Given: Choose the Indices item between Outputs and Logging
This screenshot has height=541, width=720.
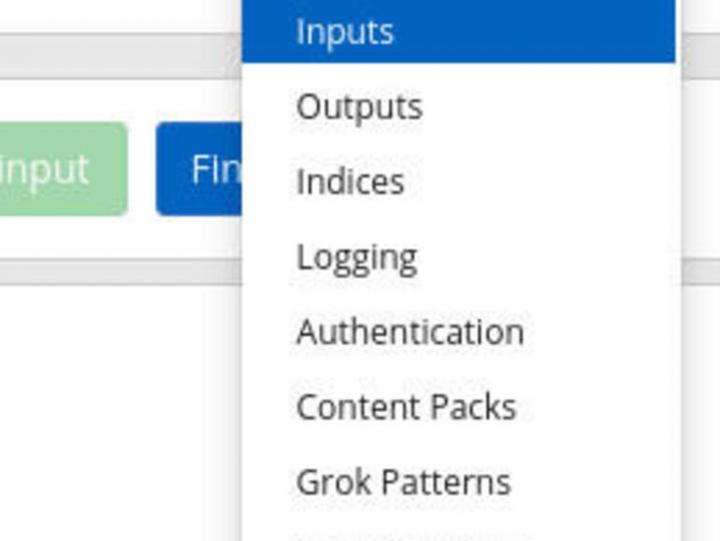Looking at the screenshot, I should [x=350, y=182].
